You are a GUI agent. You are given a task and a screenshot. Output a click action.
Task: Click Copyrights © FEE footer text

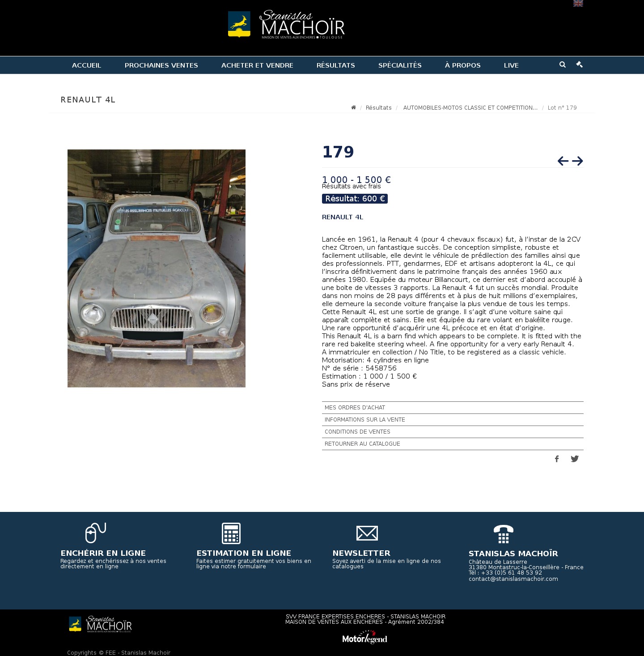[119, 653]
